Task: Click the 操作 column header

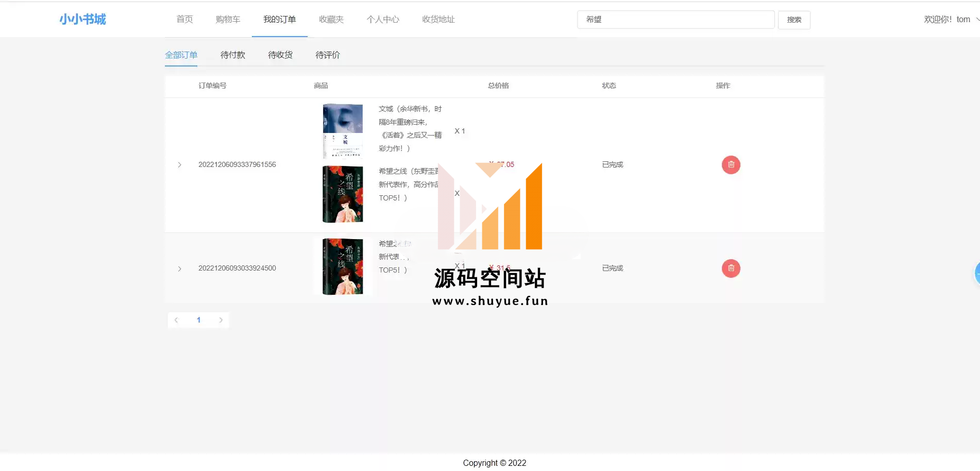Action: [723, 86]
